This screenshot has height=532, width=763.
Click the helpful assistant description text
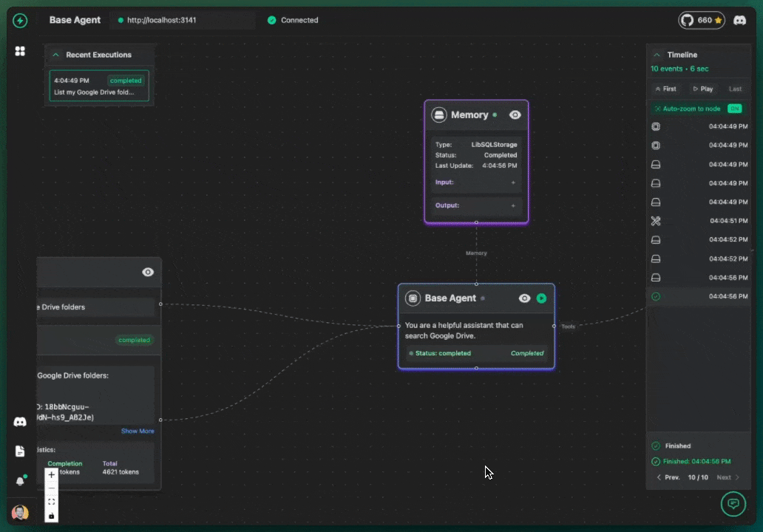click(464, 331)
